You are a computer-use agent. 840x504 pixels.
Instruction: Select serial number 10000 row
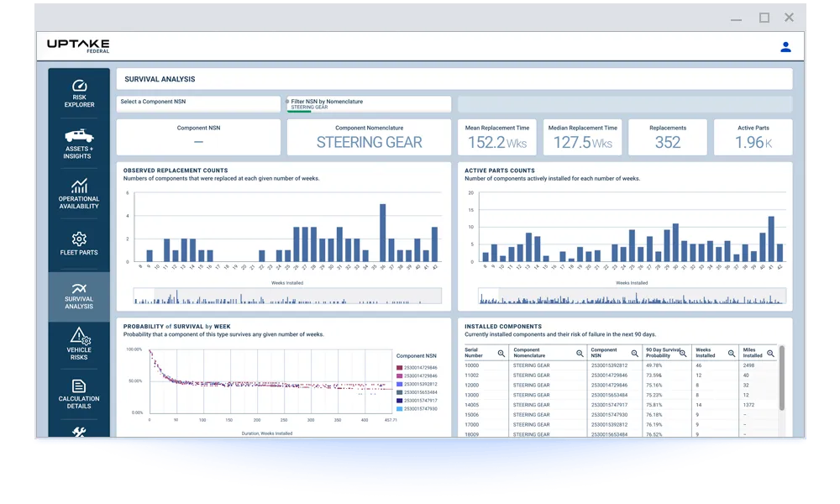coord(621,365)
